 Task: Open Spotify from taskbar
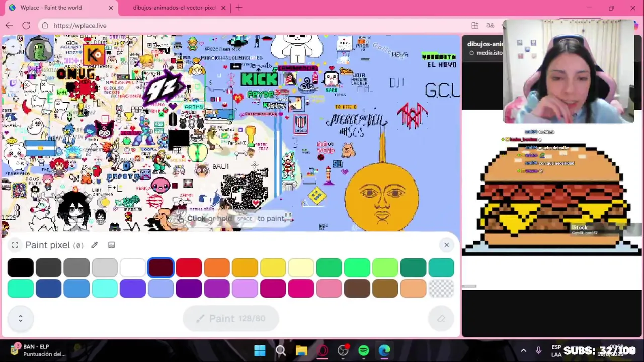click(x=364, y=350)
